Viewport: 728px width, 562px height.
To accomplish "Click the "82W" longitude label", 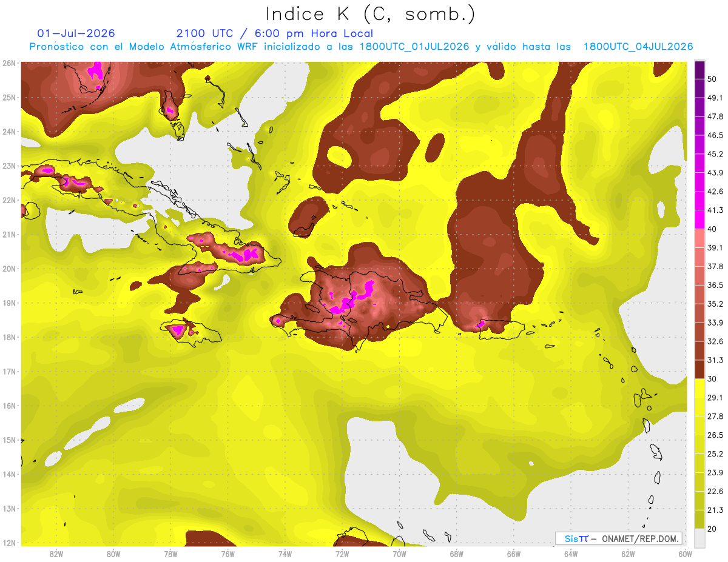I will [56, 554].
